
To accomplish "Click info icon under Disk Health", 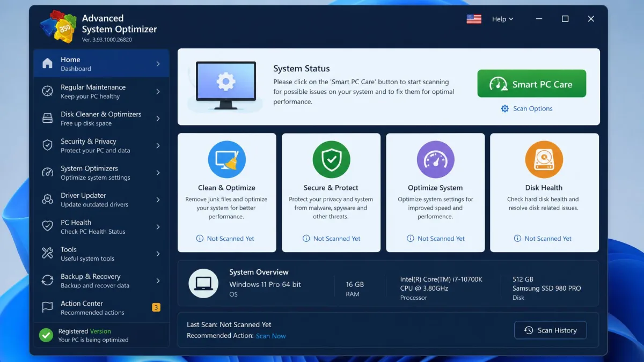I will pyautogui.click(x=517, y=239).
